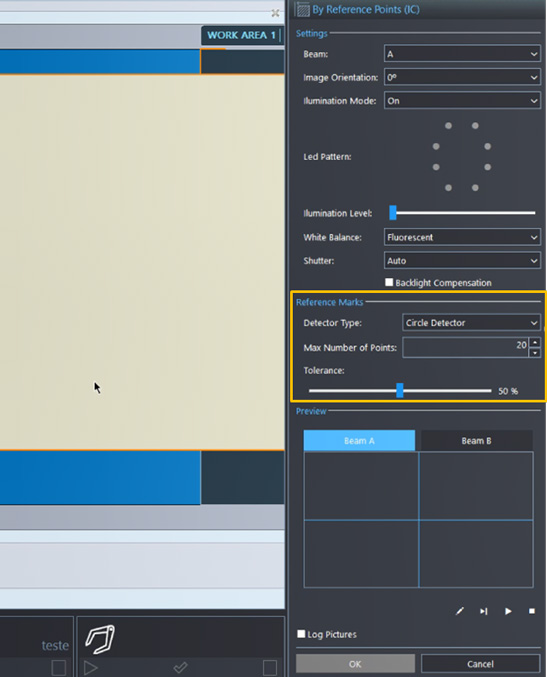Click the job shape icon beside teste
Screen dimensions: 547x677
[100, 639]
